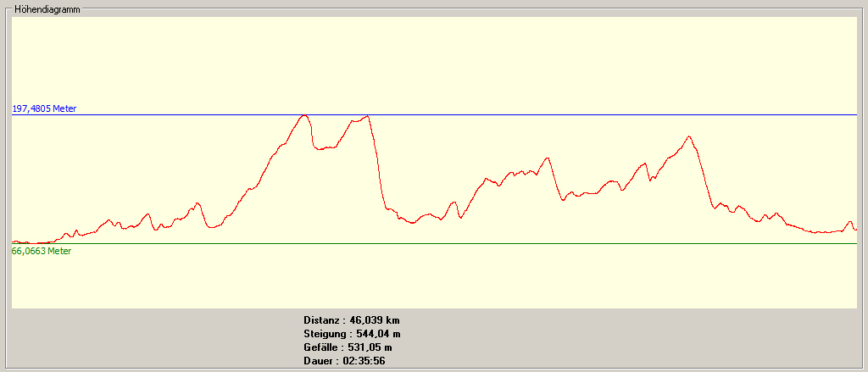Select the tall peak on the right side

[x=689, y=136]
